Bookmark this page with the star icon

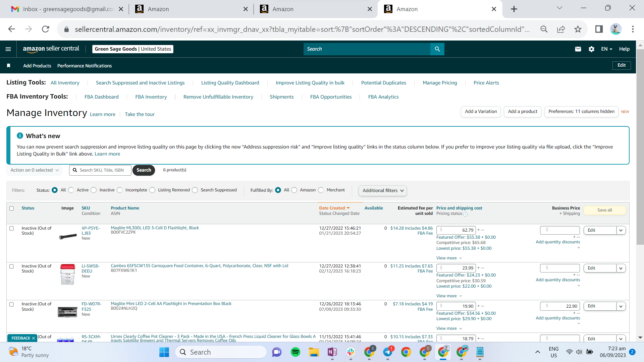(x=578, y=29)
